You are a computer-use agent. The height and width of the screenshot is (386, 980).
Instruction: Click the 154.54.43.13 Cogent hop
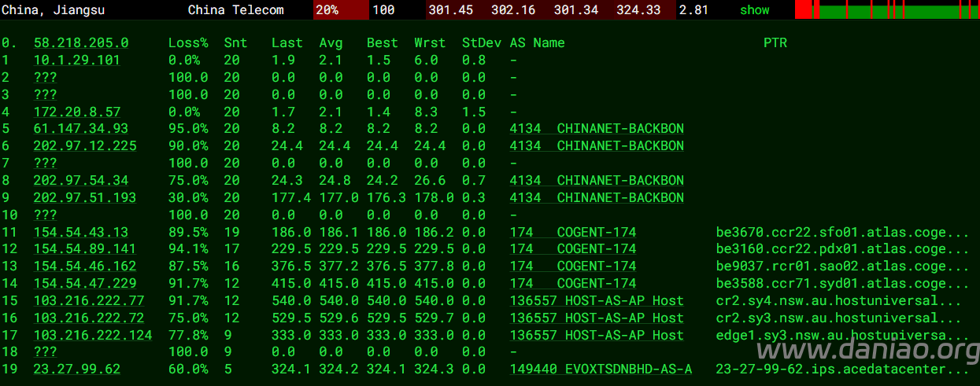tap(80, 233)
